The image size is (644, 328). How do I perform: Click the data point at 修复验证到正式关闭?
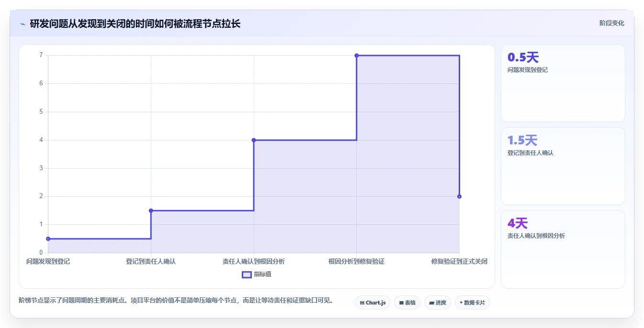click(459, 197)
